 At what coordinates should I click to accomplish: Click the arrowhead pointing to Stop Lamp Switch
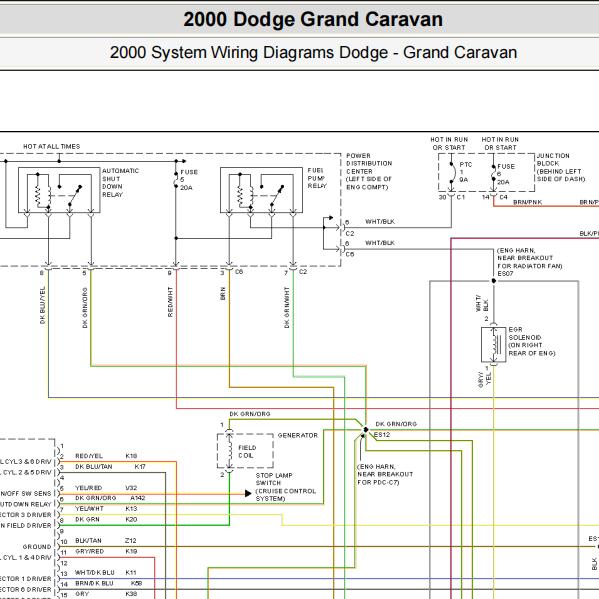(x=248, y=494)
